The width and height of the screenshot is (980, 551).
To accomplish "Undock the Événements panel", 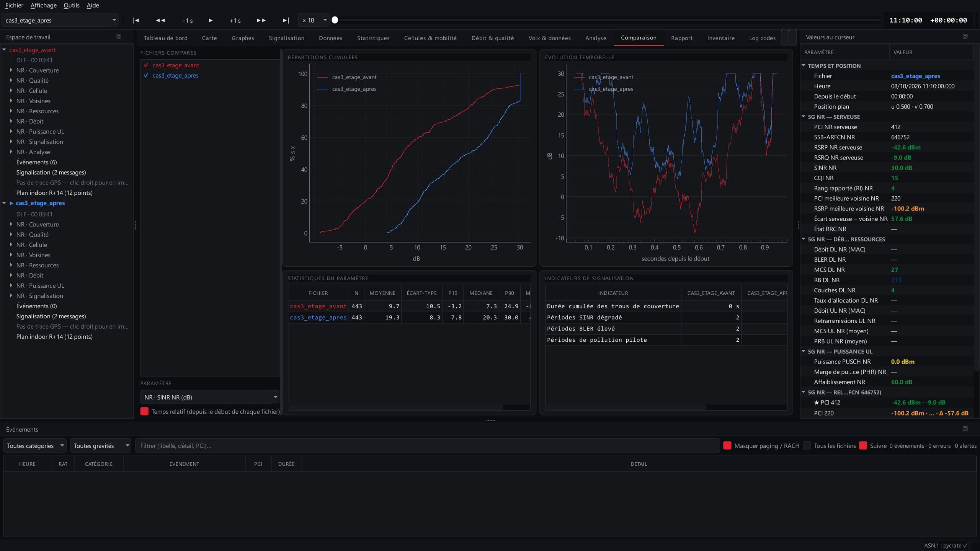I will (965, 429).
